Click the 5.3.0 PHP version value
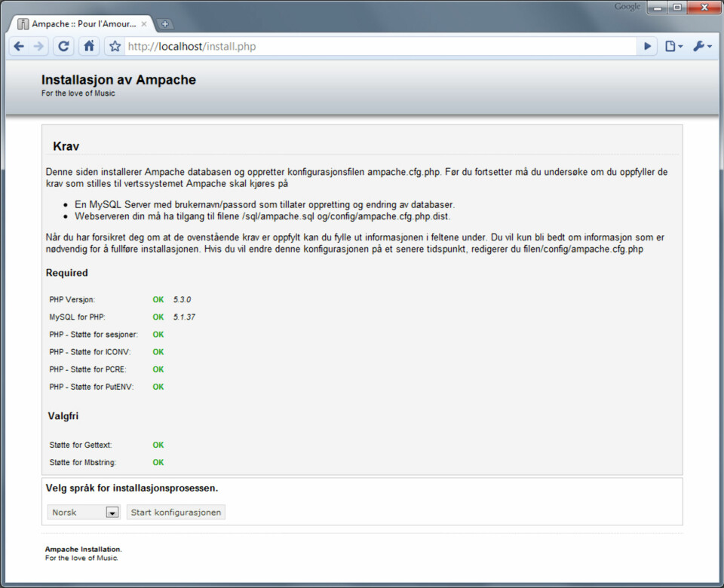724x588 pixels. click(x=182, y=299)
